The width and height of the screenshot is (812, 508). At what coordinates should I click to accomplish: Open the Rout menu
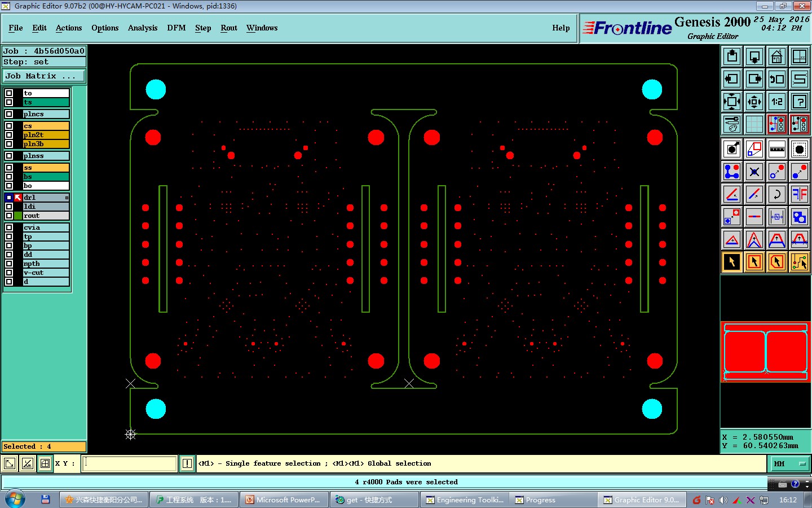(229, 28)
